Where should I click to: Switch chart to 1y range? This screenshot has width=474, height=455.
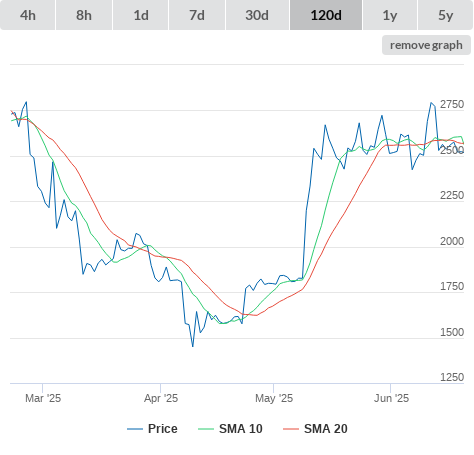click(x=390, y=15)
